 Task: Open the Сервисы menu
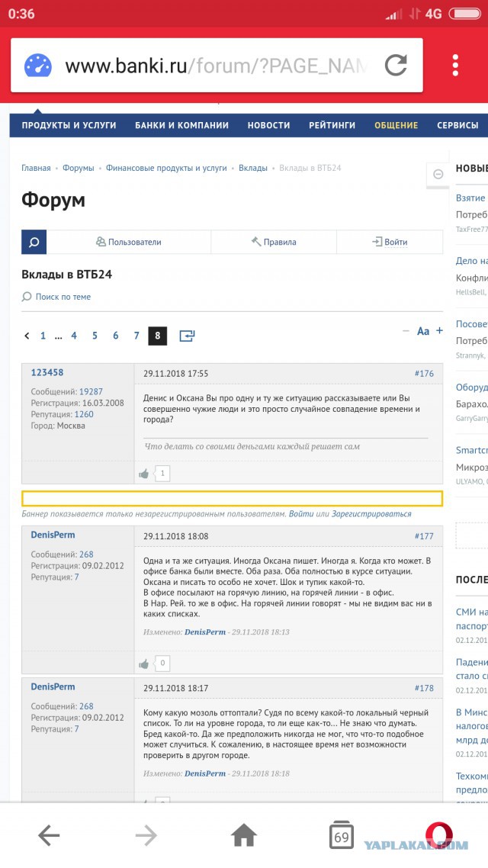click(x=457, y=125)
